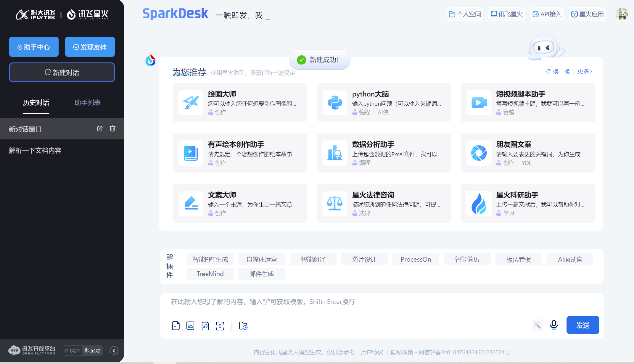This screenshot has height=364, width=634.
Task: Delete the 新对话窗口 conversation
Action: click(x=112, y=129)
